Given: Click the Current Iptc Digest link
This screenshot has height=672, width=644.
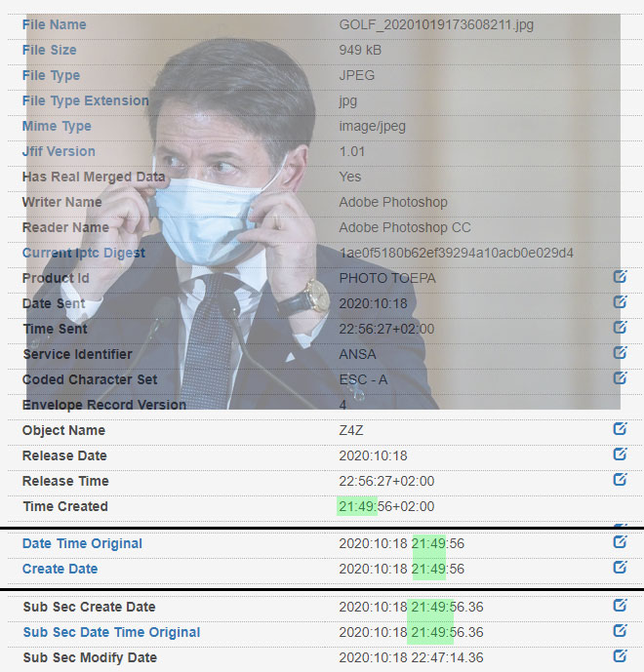Looking at the screenshot, I should [x=84, y=253].
